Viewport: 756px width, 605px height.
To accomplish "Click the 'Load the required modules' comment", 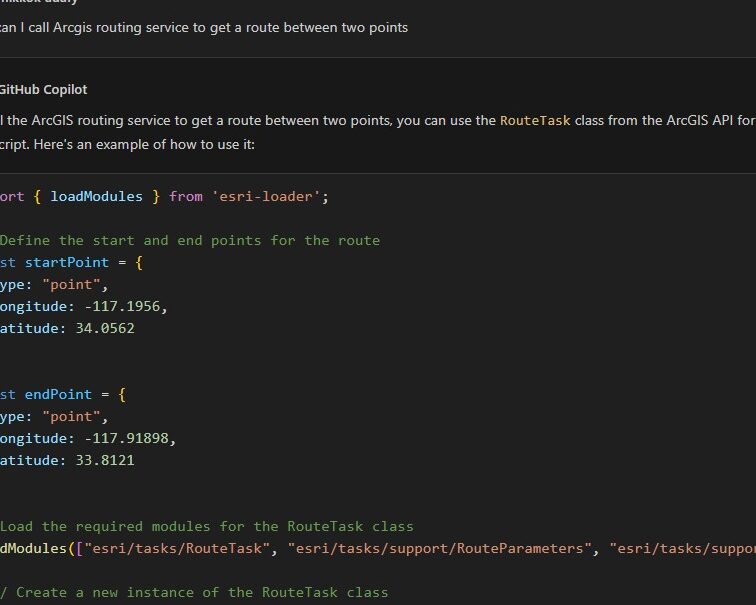I will tap(207, 526).
